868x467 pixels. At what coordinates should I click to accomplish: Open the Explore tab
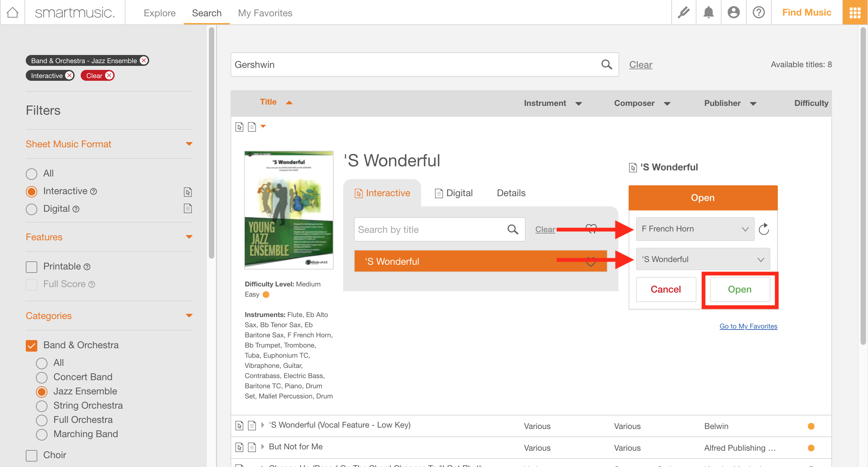160,13
